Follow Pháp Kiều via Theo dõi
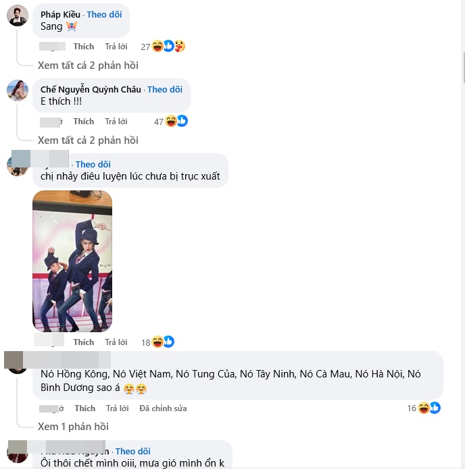This screenshot has width=465, height=476. [x=104, y=15]
